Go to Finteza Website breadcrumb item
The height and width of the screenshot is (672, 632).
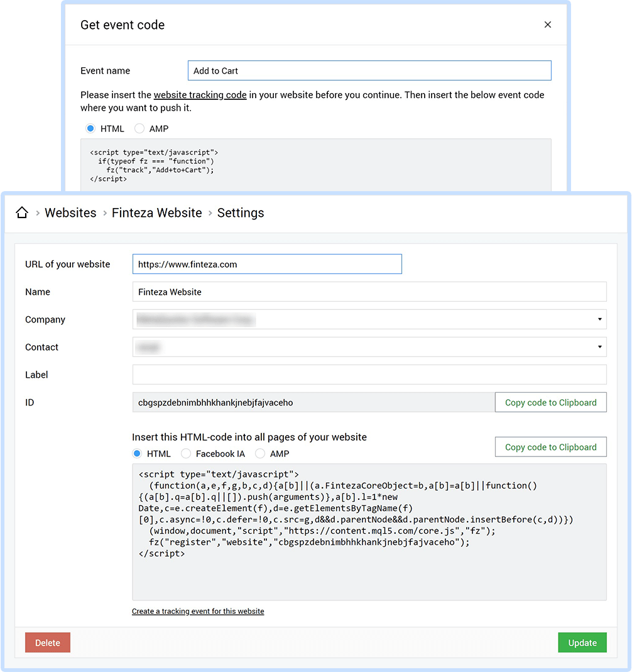(156, 213)
